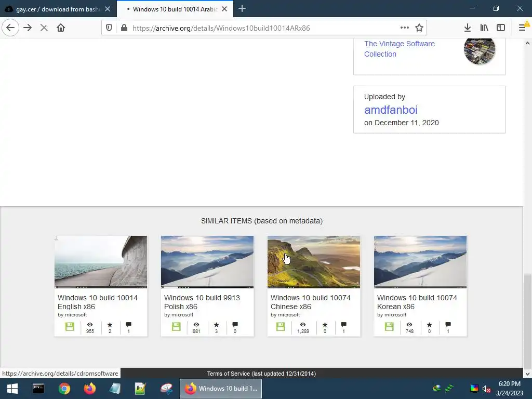Viewport: 532px width, 399px height.
Task: Click favorites star on Polish x86 card
Action: pos(216,325)
